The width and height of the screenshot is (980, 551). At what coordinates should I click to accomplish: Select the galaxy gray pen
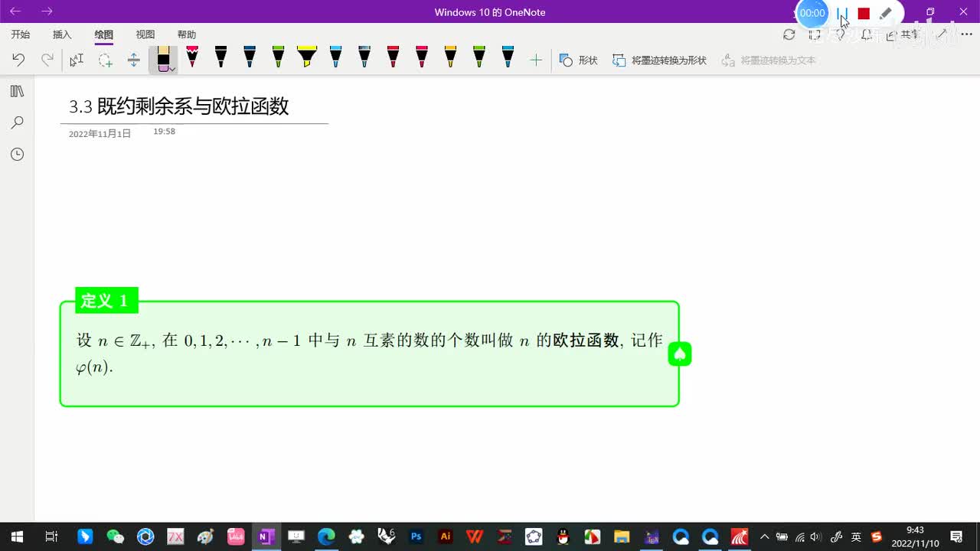(364, 57)
